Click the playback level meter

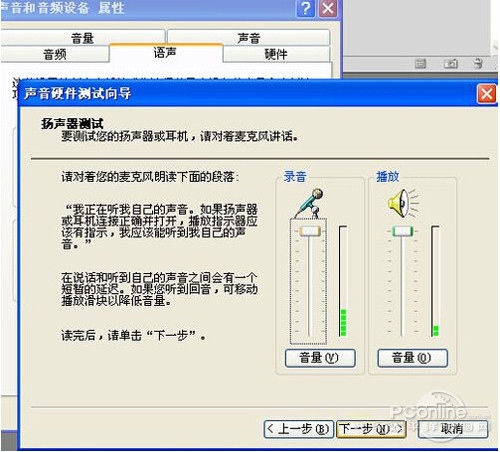point(435,281)
